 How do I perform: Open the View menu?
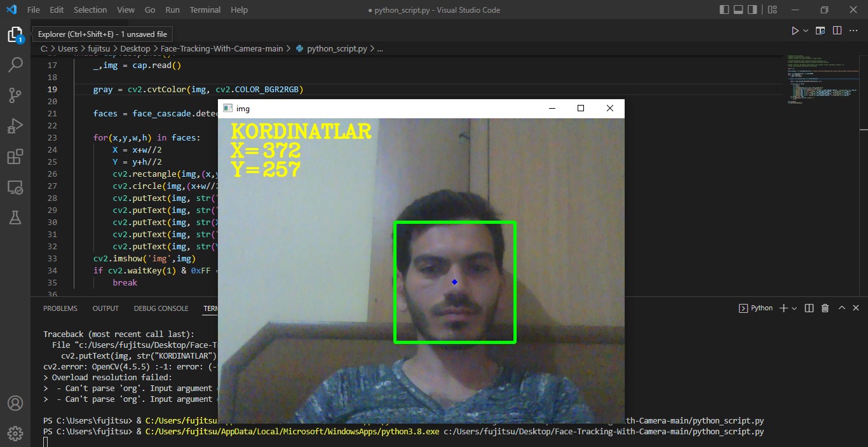pyautogui.click(x=126, y=10)
